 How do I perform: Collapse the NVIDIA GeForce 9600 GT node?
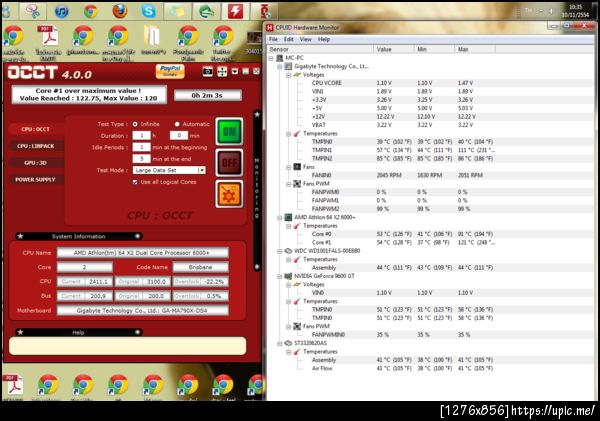pyautogui.click(x=280, y=276)
